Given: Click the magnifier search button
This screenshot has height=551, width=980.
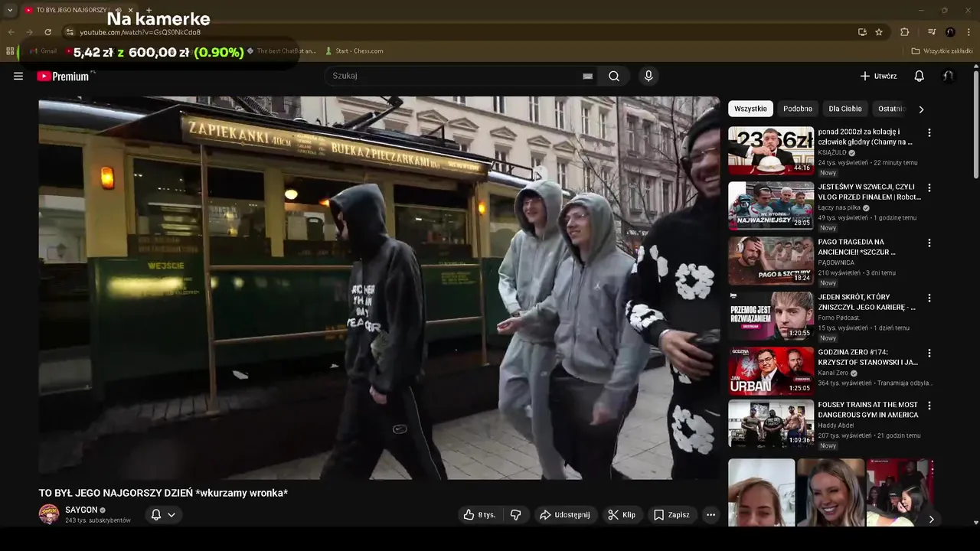Looking at the screenshot, I should tap(614, 76).
